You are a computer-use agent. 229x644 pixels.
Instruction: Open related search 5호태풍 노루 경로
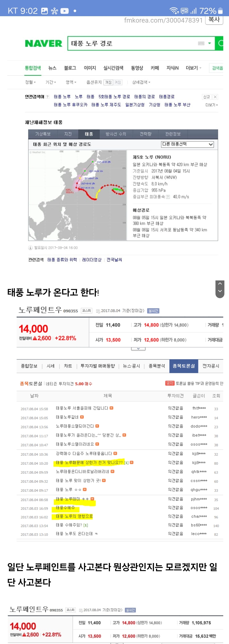114,97
